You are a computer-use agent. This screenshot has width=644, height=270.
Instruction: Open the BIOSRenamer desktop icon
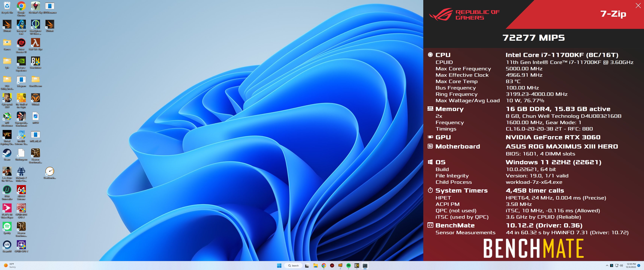pyautogui.click(x=50, y=7)
